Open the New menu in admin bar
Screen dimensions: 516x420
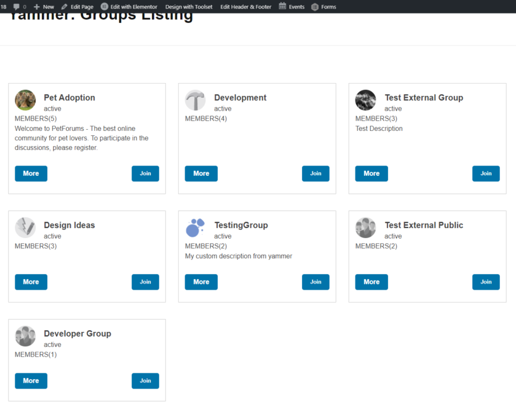point(44,7)
